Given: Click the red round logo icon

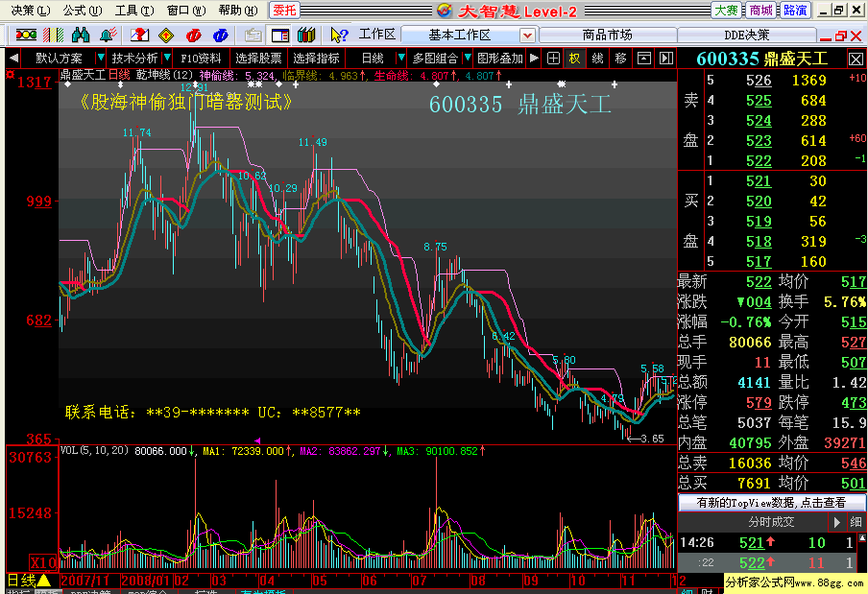Looking at the screenshot, I should (x=194, y=36).
